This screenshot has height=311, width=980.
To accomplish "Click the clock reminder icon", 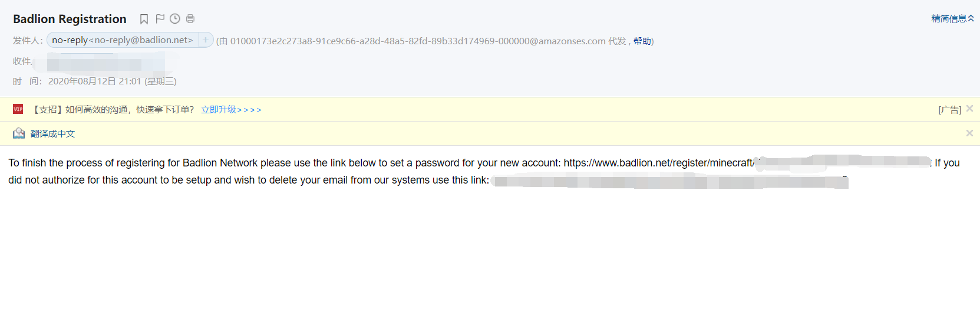I will [175, 19].
